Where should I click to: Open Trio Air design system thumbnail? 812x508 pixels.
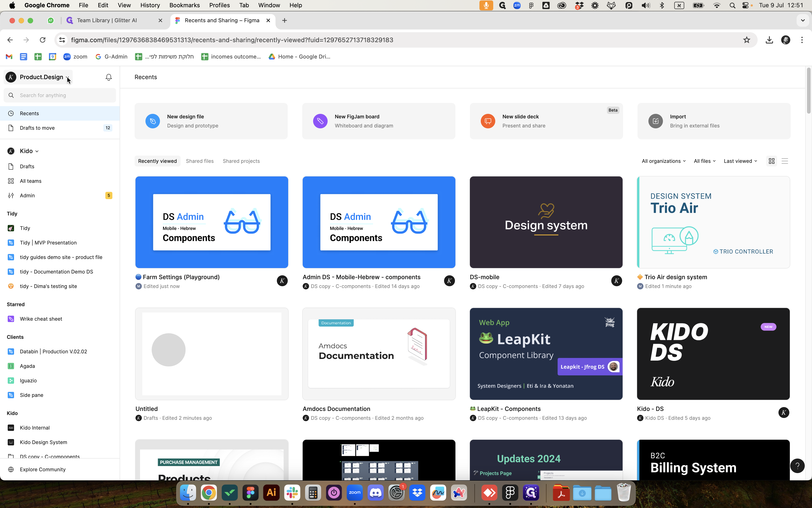(713, 222)
